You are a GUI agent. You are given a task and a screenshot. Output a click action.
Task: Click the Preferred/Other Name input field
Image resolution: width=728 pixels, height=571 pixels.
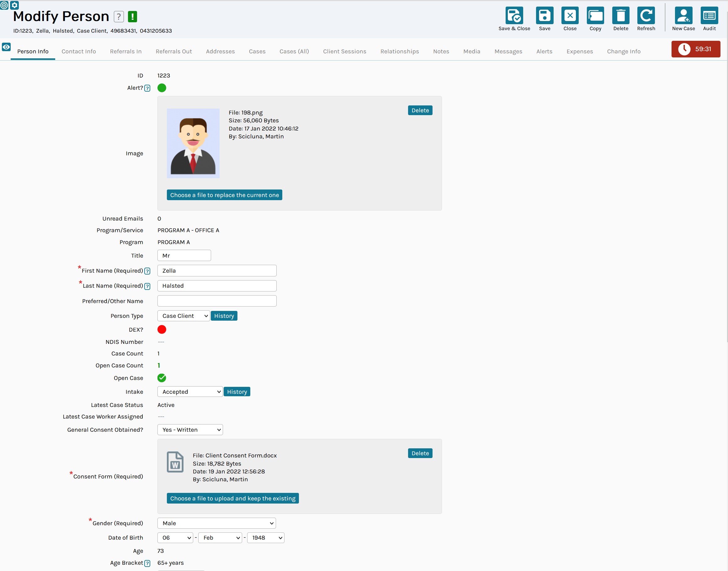[x=217, y=301]
